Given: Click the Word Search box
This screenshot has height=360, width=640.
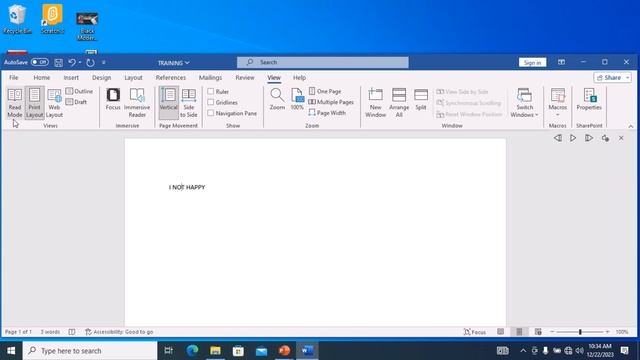Looking at the screenshot, I should (x=323, y=62).
